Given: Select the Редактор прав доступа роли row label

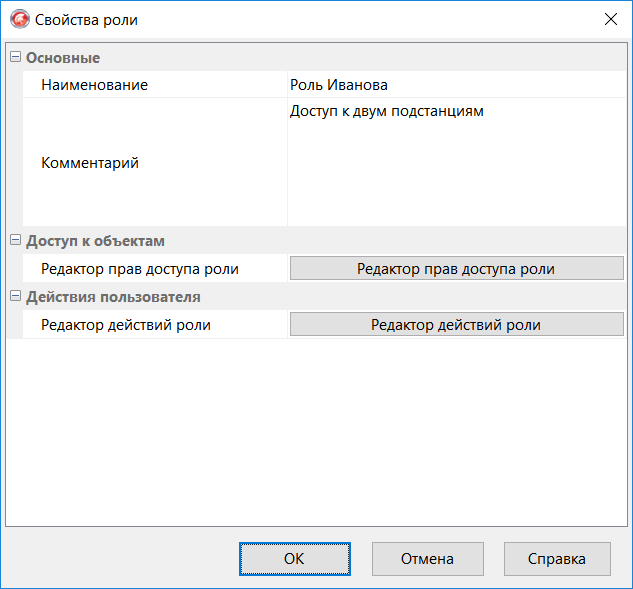Looking at the screenshot, I should tap(140, 269).
